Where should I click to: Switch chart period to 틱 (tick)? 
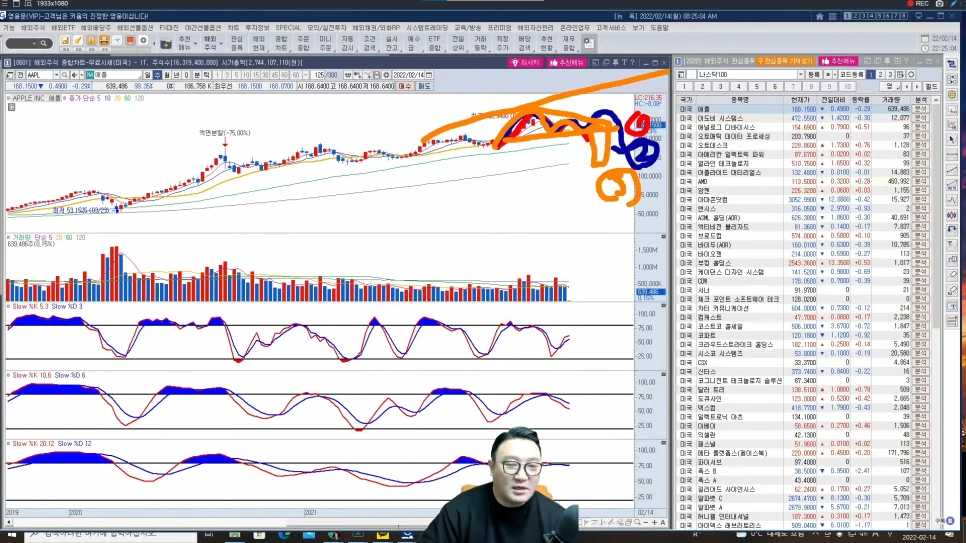tap(206, 75)
